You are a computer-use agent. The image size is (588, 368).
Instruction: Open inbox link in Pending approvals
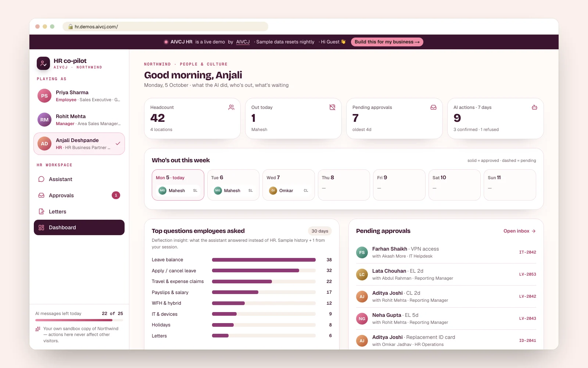pos(520,231)
